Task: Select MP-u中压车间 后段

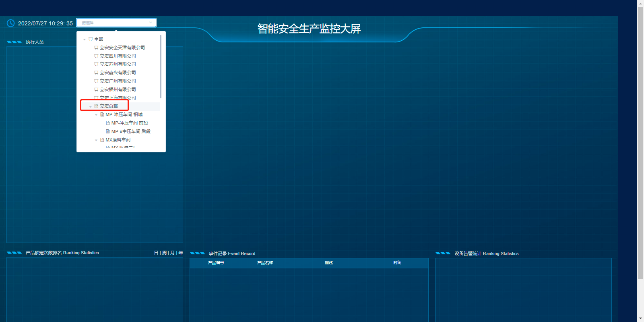Action: coord(131,131)
